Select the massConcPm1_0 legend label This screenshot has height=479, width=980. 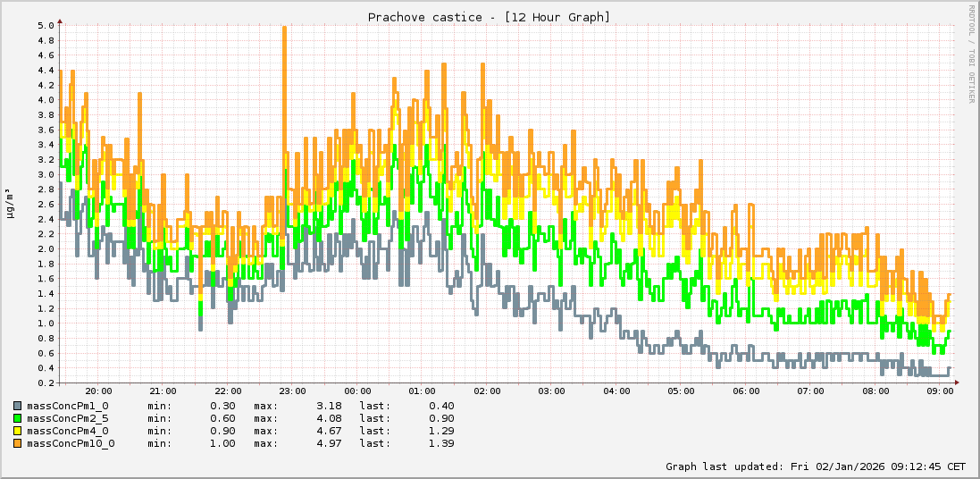68,406
